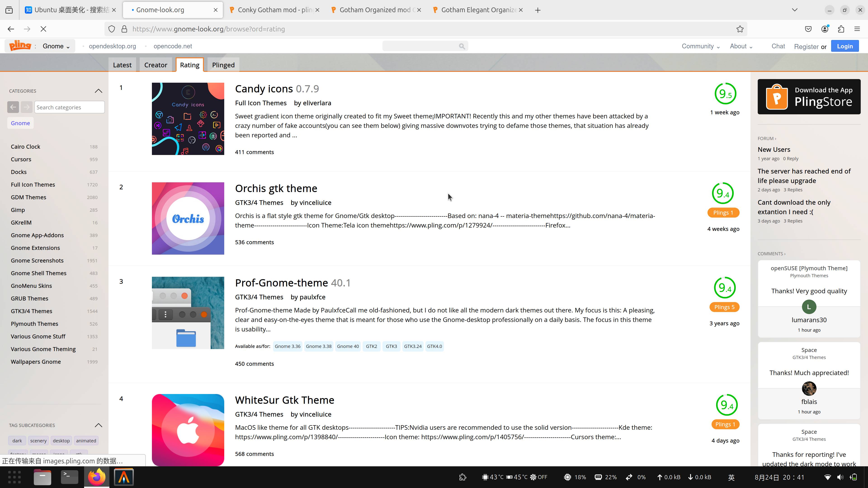Collapse the Tag Subcategories section
This screenshot has width=868, height=488.
98,425
